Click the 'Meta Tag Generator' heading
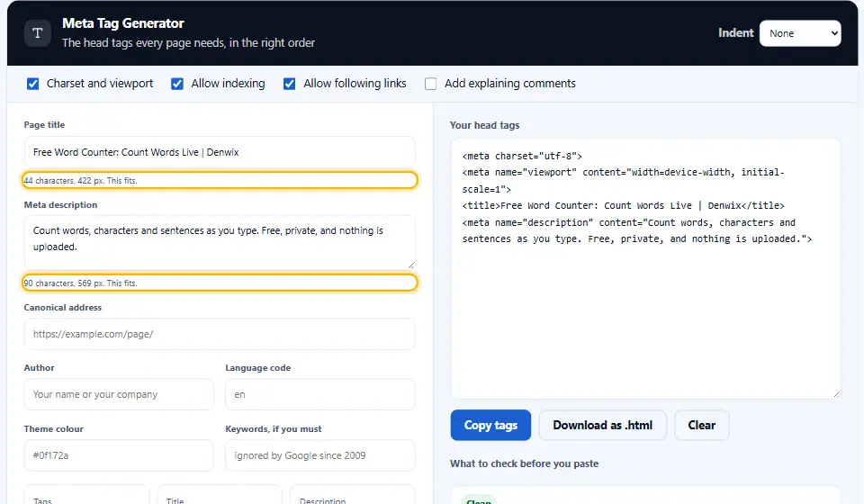This screenshot has width=864, height=504. 123,23
